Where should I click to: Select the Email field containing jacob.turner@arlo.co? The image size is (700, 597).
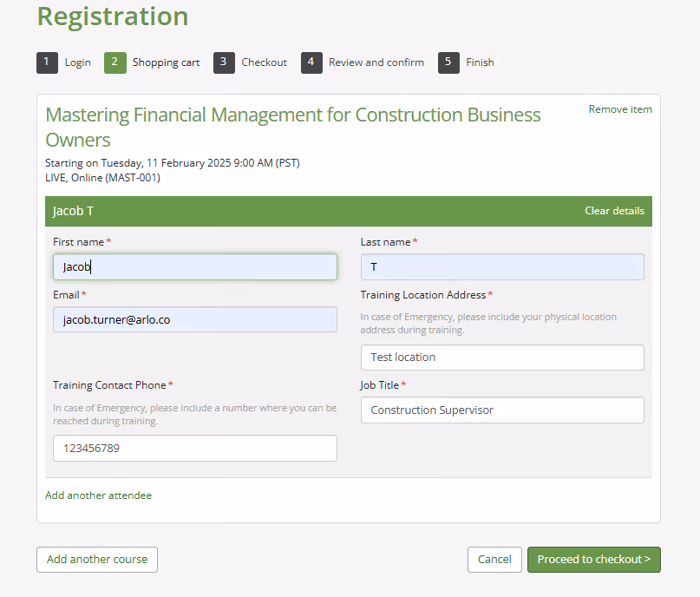coord(194,319)
